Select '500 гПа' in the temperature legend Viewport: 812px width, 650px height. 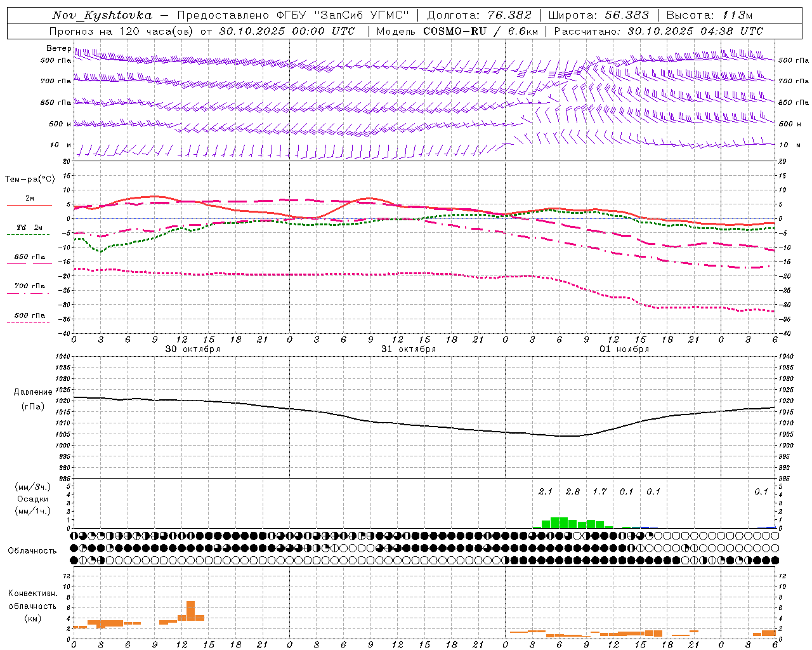pyautogui.click(x=30, y=315)
